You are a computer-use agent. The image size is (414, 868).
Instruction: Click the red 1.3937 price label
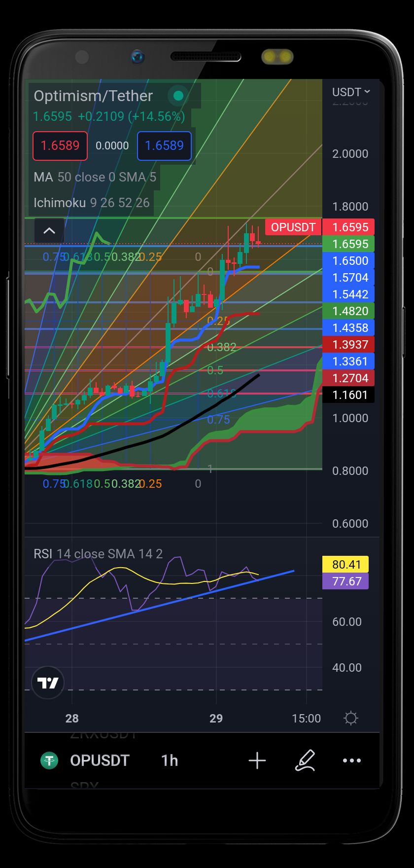[x=348, y=344]
